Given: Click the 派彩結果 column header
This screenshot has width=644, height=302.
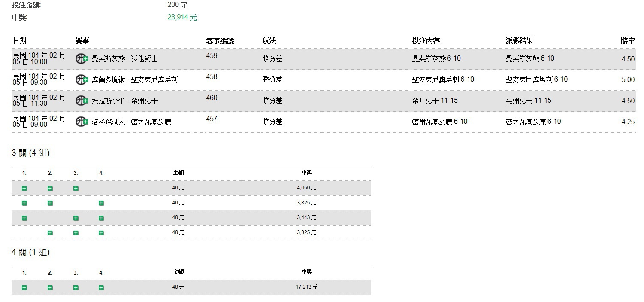Looking at the screenshot, I should pyautogui.click(x=519, y=41).
